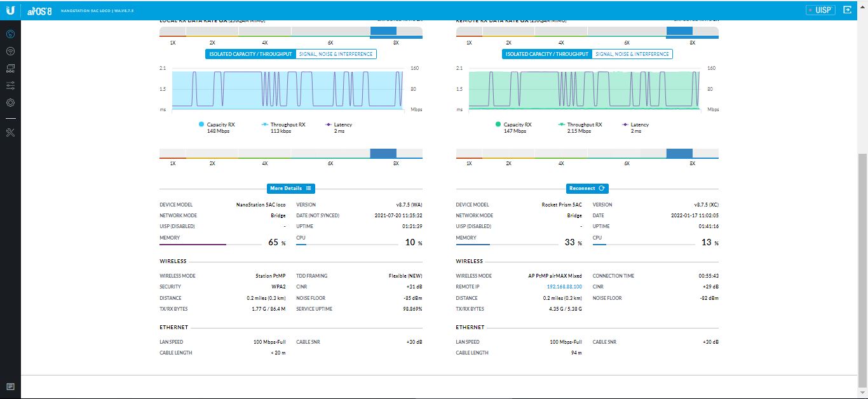Click TDD framing value Flexible (NEW)
The height and width of the screenshot is (399, 868).
click(x=405, y=276)
